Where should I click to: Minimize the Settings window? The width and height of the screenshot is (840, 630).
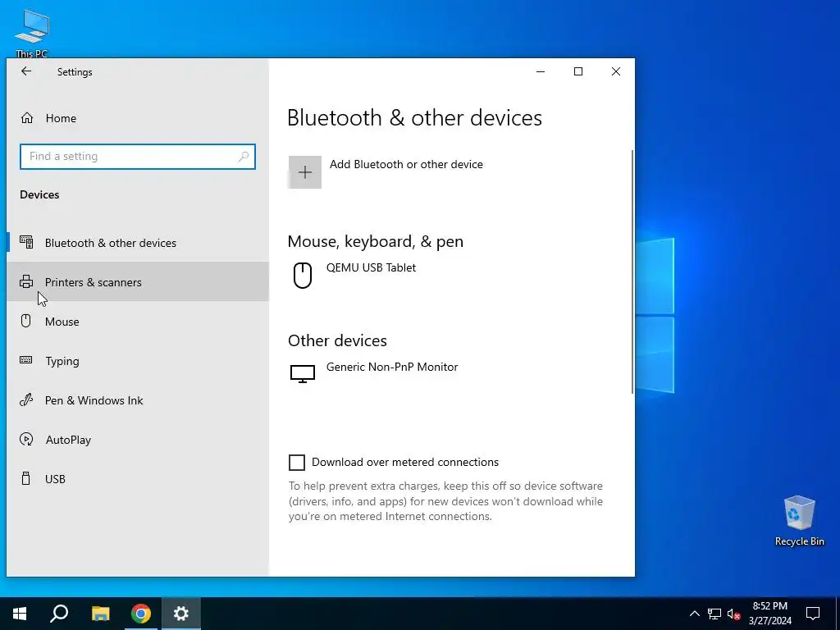[541, 71]
